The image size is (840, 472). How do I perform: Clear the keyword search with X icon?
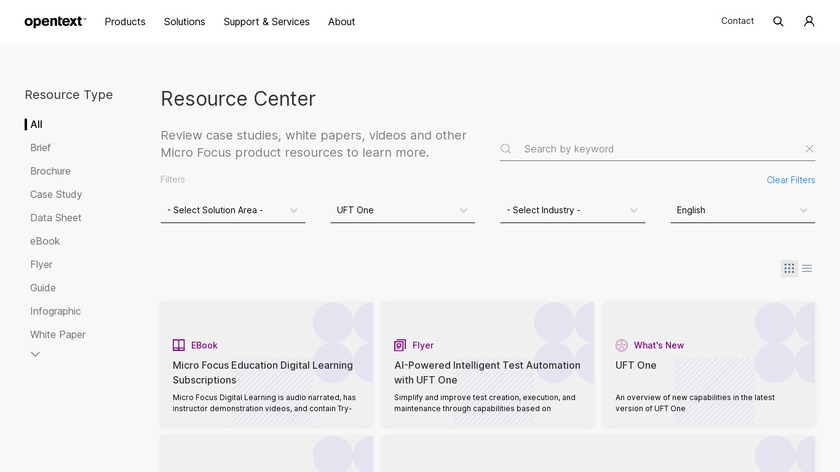tap(809, 149)
